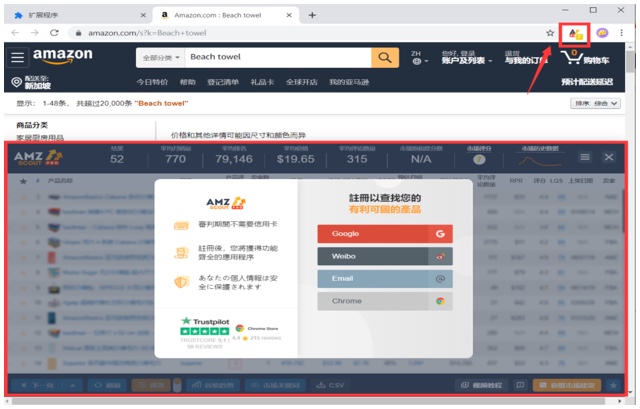Click the market score 7 badge

479,160
